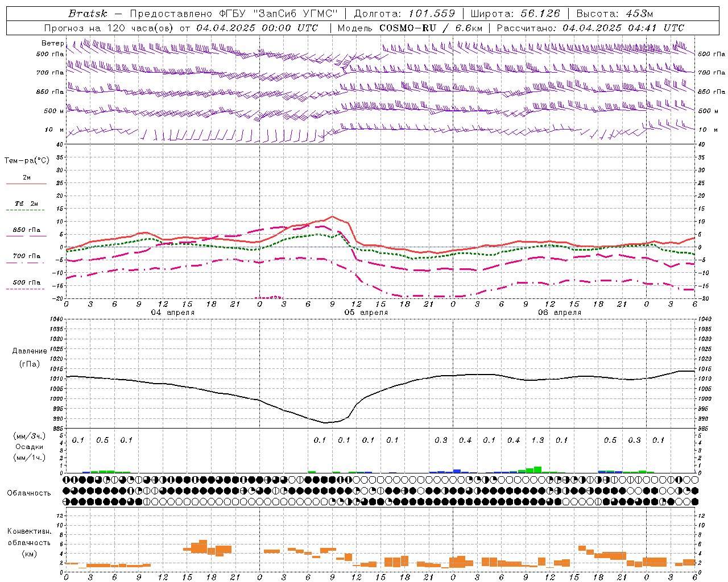Click the "Конвективн." convective cloud label
This screenshot has height=582, width=728.
[x=30, y=531]
